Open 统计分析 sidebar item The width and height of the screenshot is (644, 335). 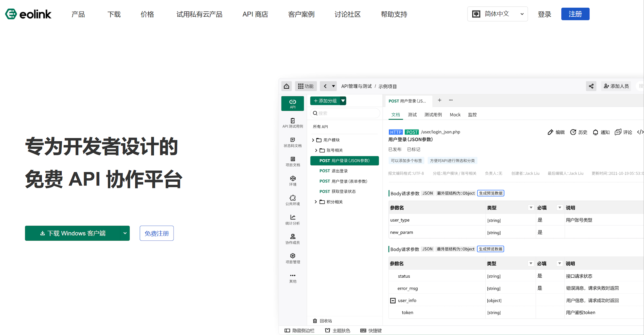tap(292, 220)
